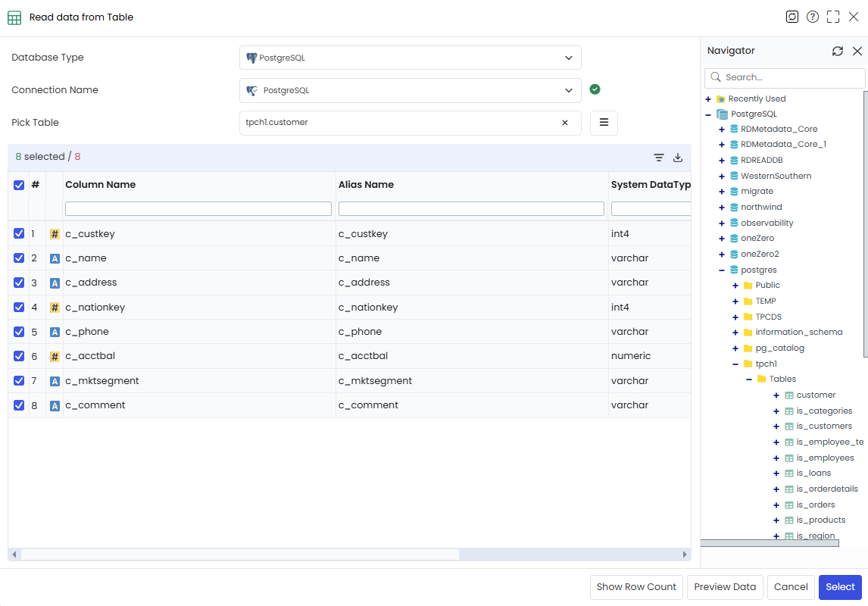
Task: Click the download columns icon
Action: click(x=678, y=157)
